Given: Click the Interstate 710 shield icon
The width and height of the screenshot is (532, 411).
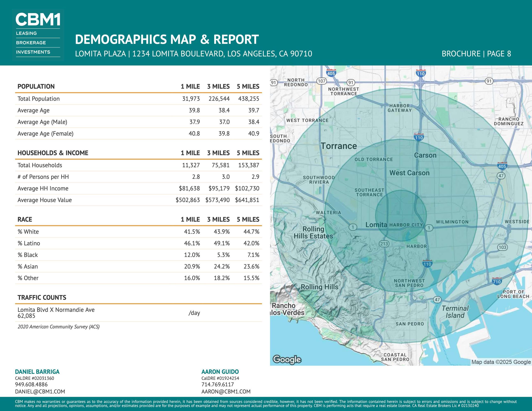Looking at the screenshot, I should click(497, 282).
